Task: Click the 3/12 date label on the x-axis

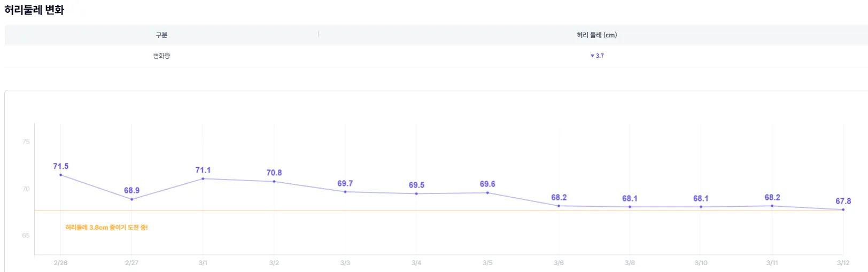Action: point(843,263)
